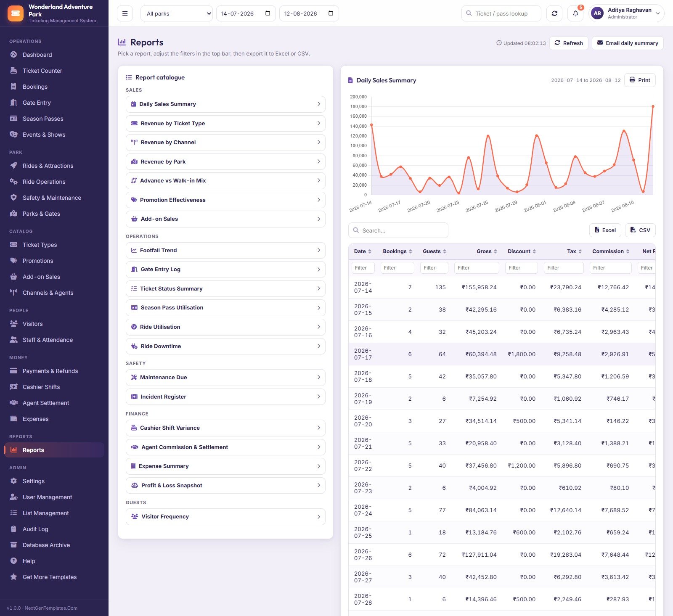Click the Get More Templates star icon
The width and height of the screenshot is (673, 616).
click(14, 577)
